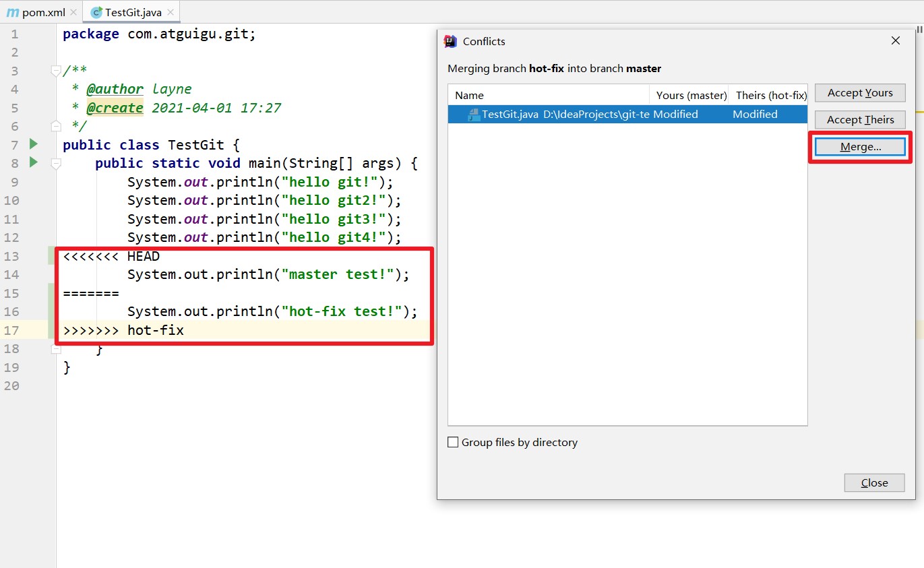Viewport: 924px width, 568px height.
Task: Click the Java class icon on TestGit.java tab
Action: click(x=96, y=12)
